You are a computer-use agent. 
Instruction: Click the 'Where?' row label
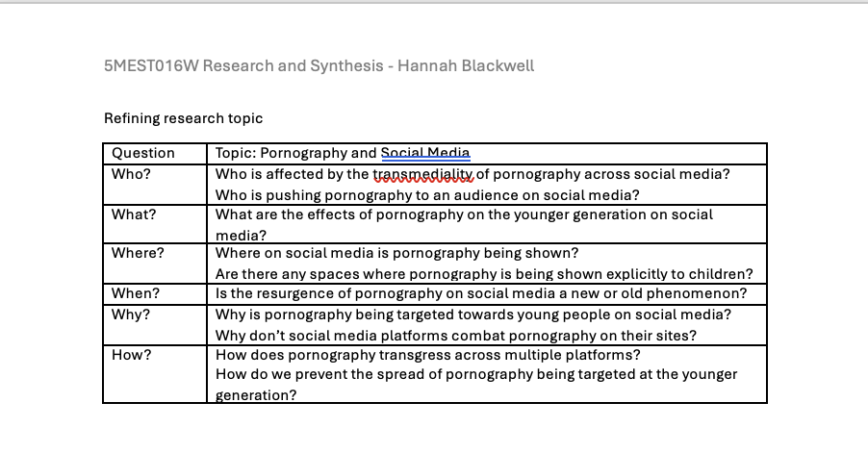pyautogui.click(x=138, y=253)
